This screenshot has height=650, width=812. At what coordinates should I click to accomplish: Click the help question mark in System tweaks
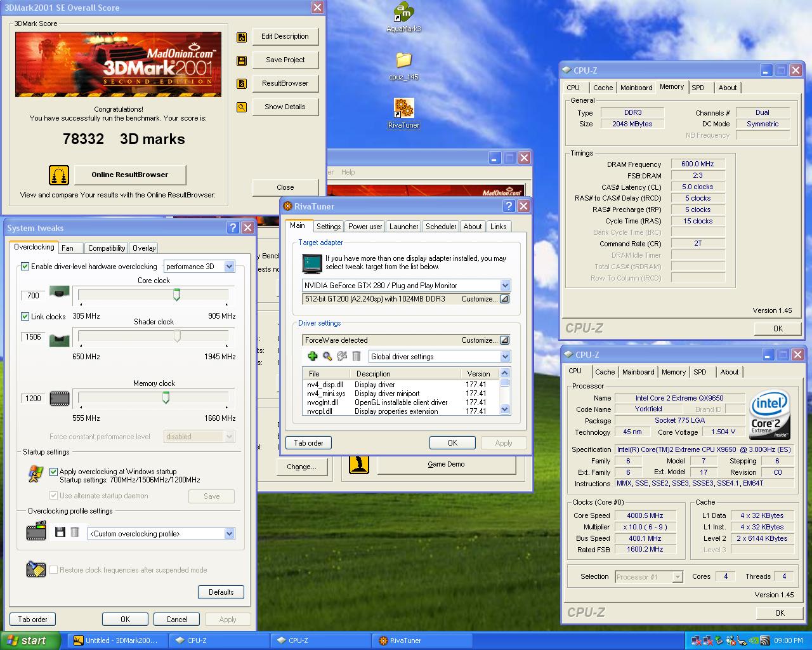[x=233, y=227]
